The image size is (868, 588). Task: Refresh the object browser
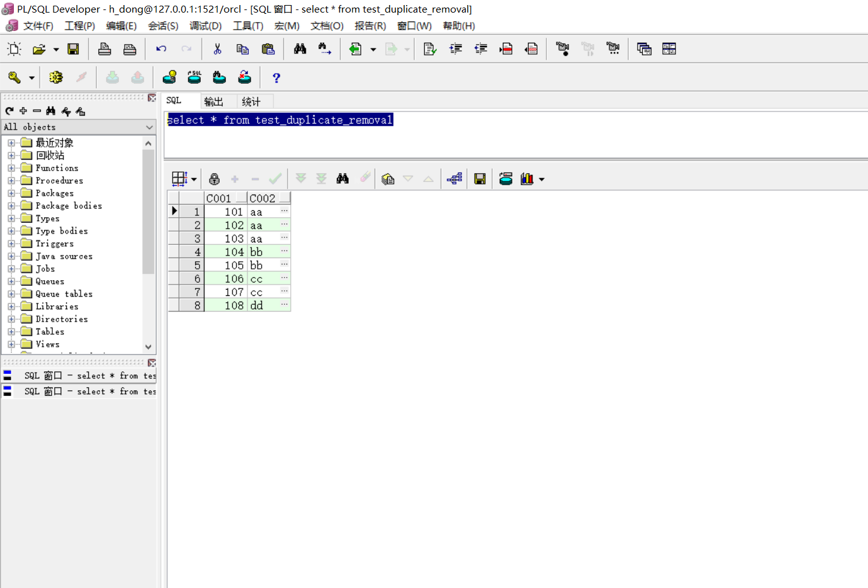pos(9,111)
